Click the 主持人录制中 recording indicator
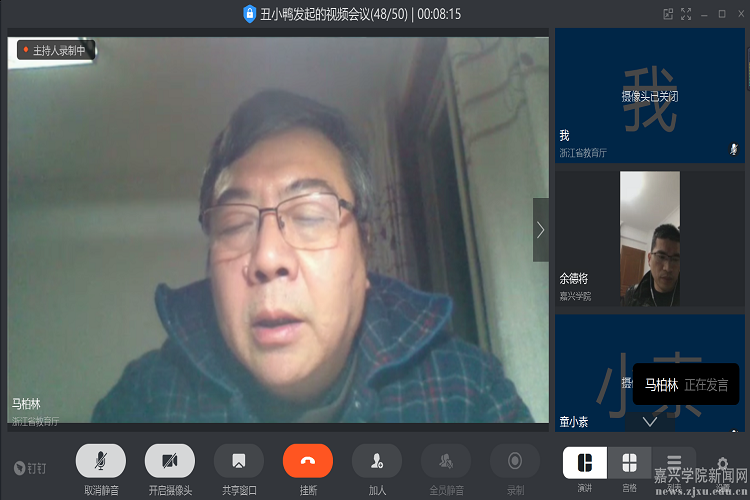The height and width of the screenshot is (500, 750). click(x=55, y=50)
